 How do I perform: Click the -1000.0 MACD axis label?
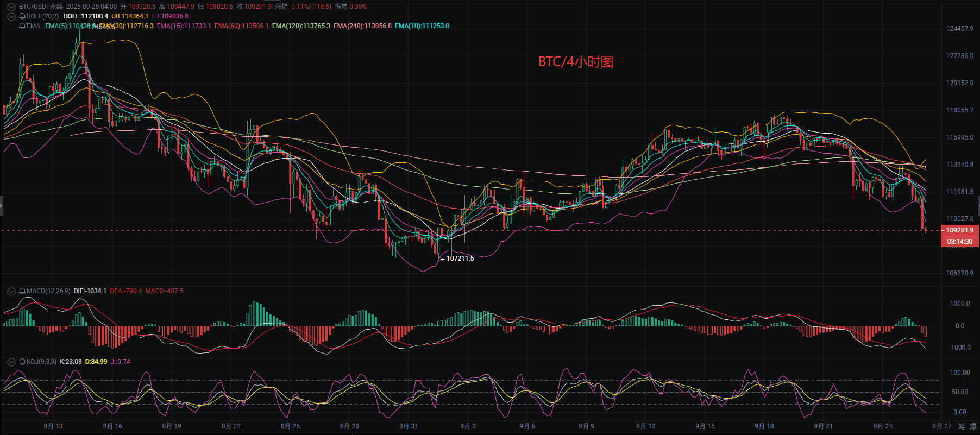(960, 348)
